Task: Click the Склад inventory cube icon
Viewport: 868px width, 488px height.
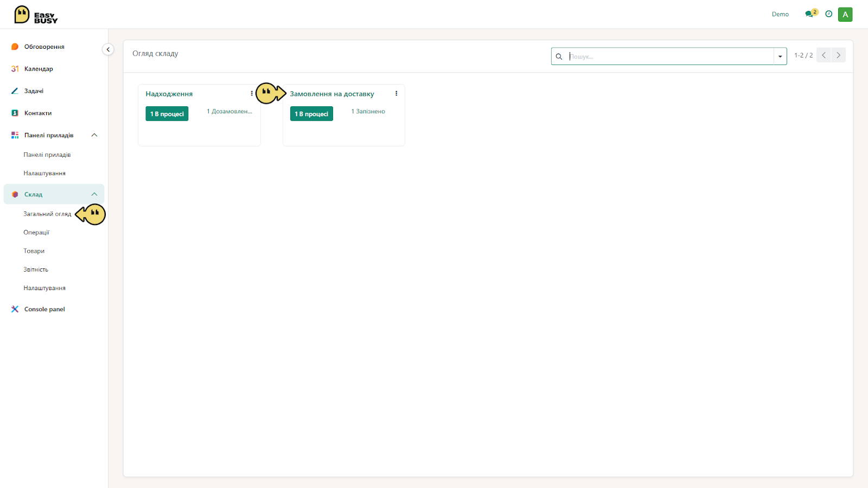Action: tap(15, 194)
